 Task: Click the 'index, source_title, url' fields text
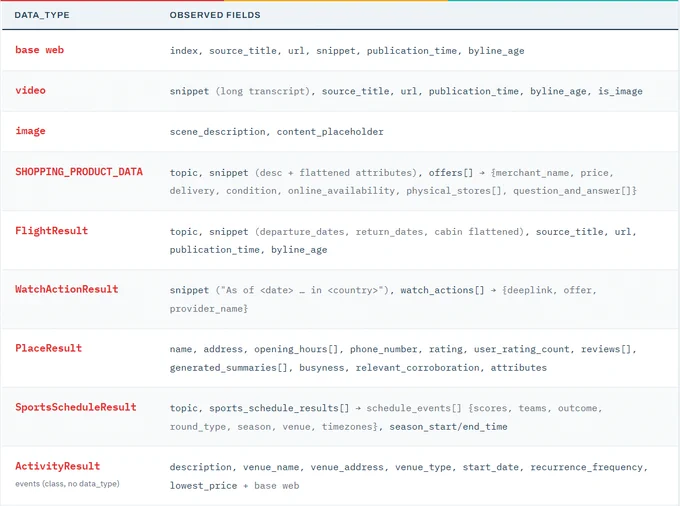[x=237, y=51]
